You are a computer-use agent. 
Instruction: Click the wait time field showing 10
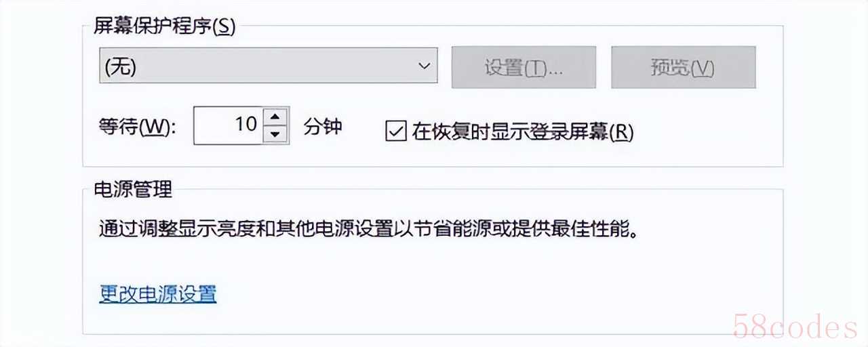[241, 125]
